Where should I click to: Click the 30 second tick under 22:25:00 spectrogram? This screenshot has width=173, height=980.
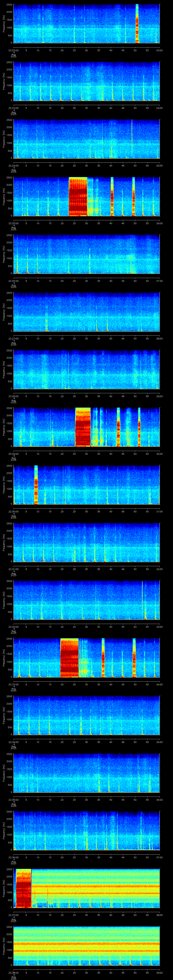point(86,223)
